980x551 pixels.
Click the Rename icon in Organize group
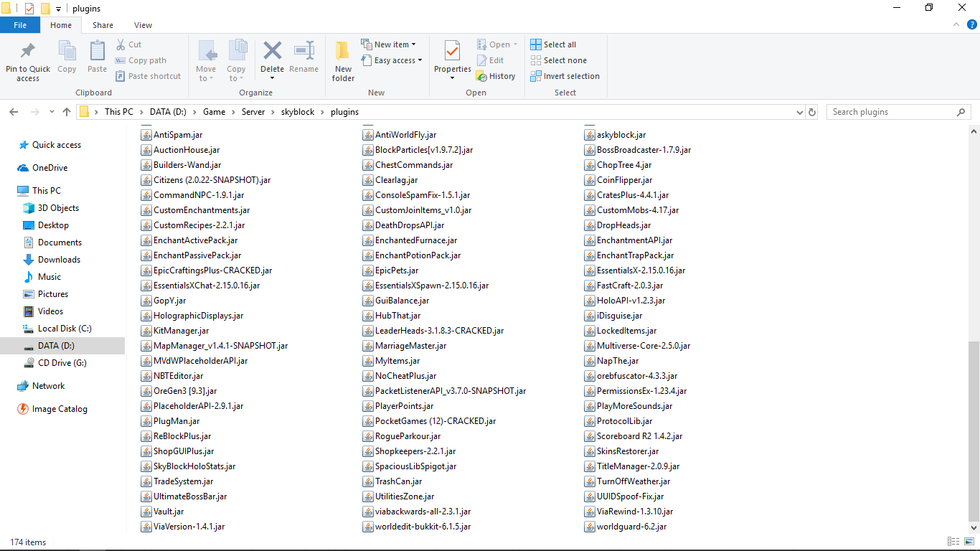303,51
